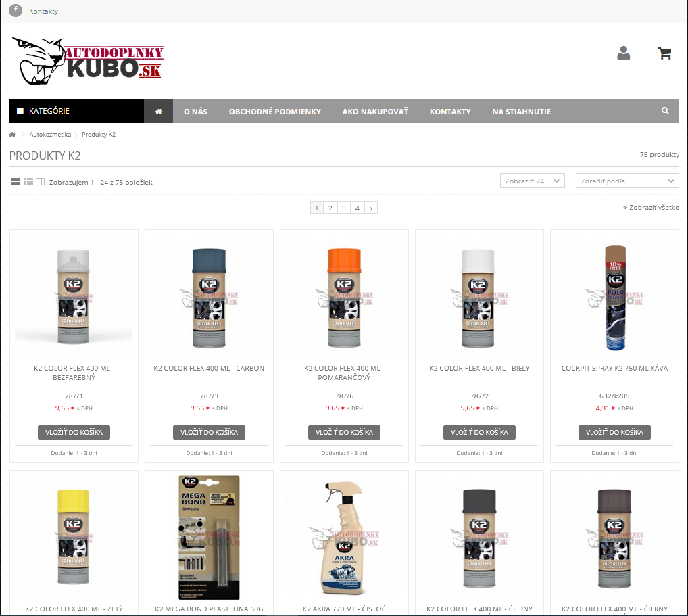Click the 4,31 € price
The width and height of the screenshot is (688, 616).
606,408
